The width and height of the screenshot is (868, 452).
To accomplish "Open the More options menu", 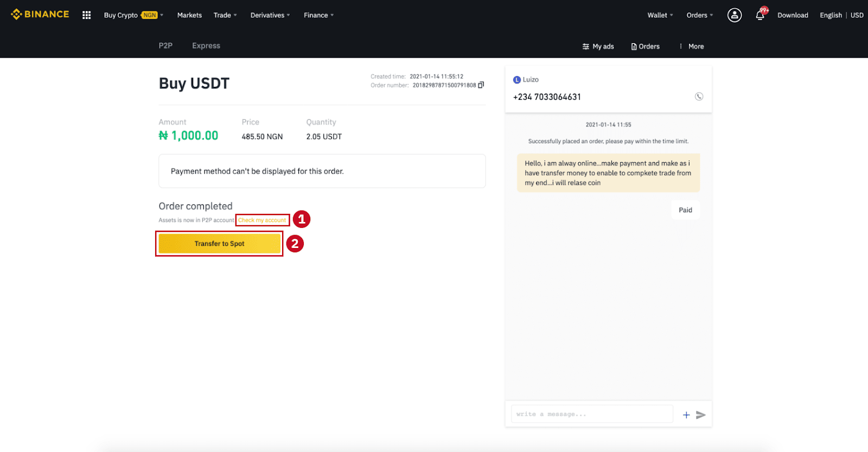I will tap(691, 46).
